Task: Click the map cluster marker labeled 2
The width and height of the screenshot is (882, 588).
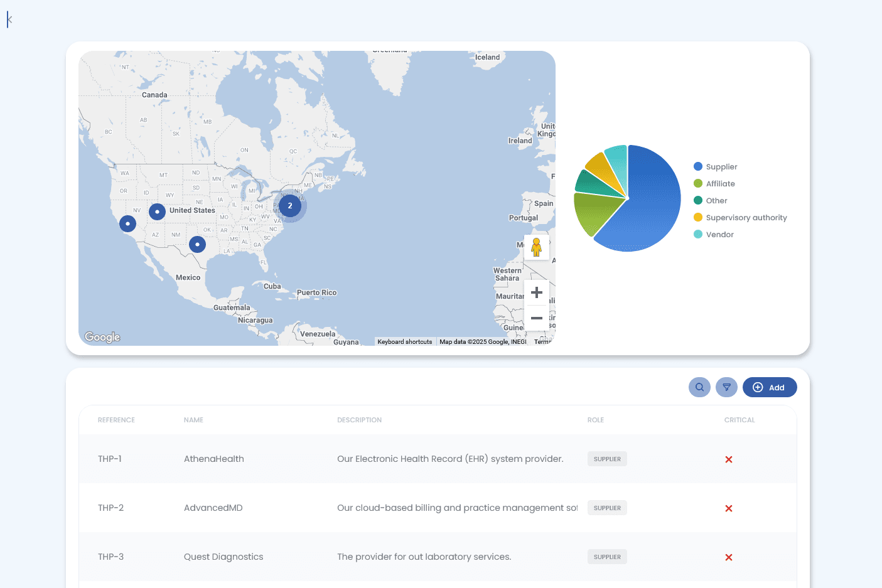Action: [x=289, y=206]
